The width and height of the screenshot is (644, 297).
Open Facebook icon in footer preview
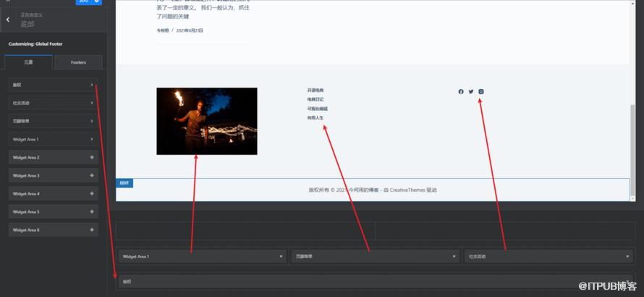coord(461,92)
